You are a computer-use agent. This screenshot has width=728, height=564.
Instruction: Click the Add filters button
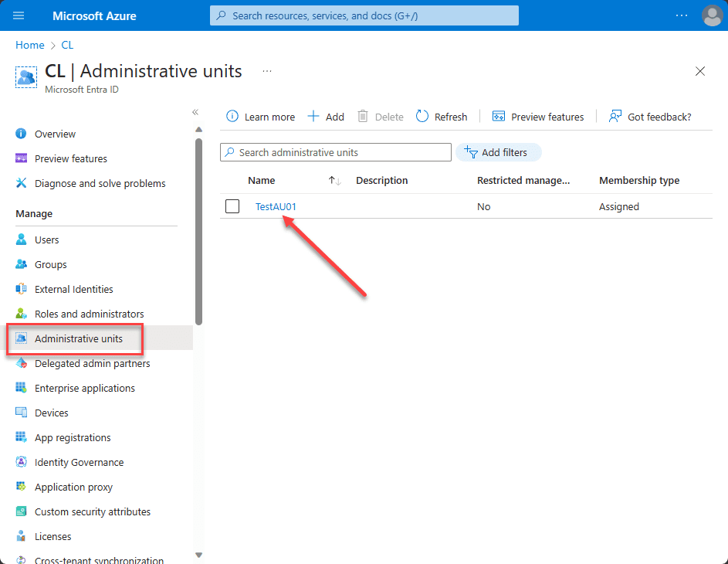pos(498,152)
